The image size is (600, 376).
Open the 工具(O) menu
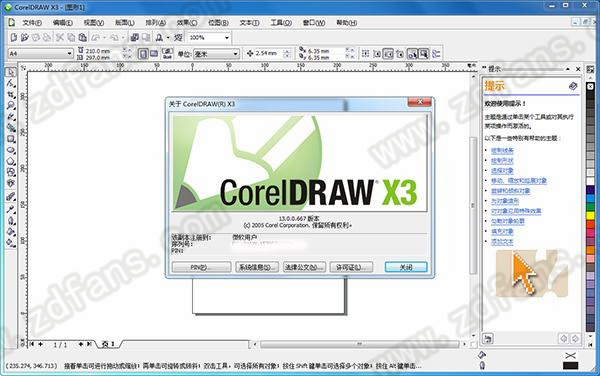pos(281,23)
